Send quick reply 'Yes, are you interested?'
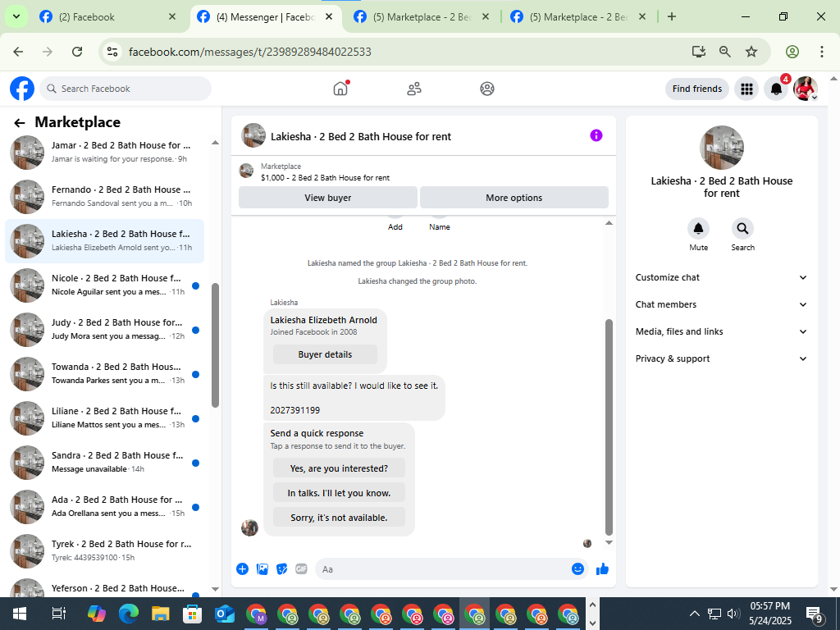The image size is (840, 630). pos(339,468)
